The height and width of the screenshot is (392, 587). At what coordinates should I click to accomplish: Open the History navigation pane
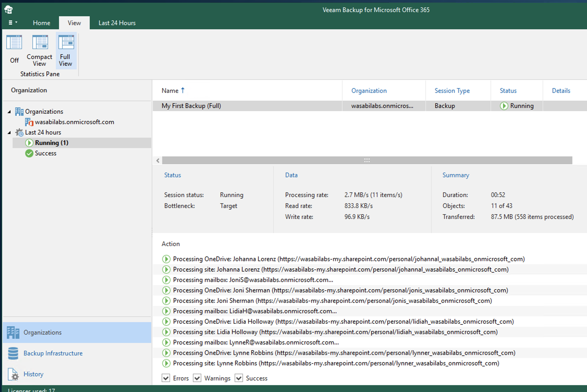tap(77, 374)
